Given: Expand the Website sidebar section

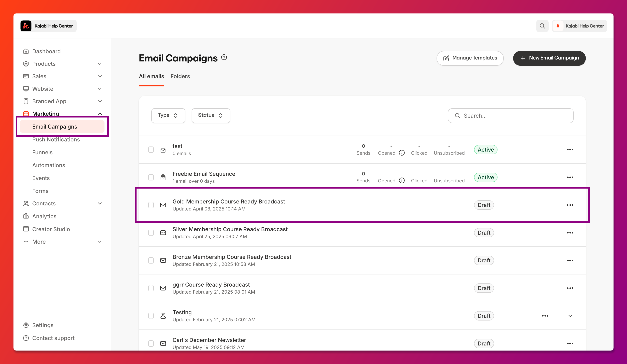Looking at the screenshot, I should click(x=100, y=89).
